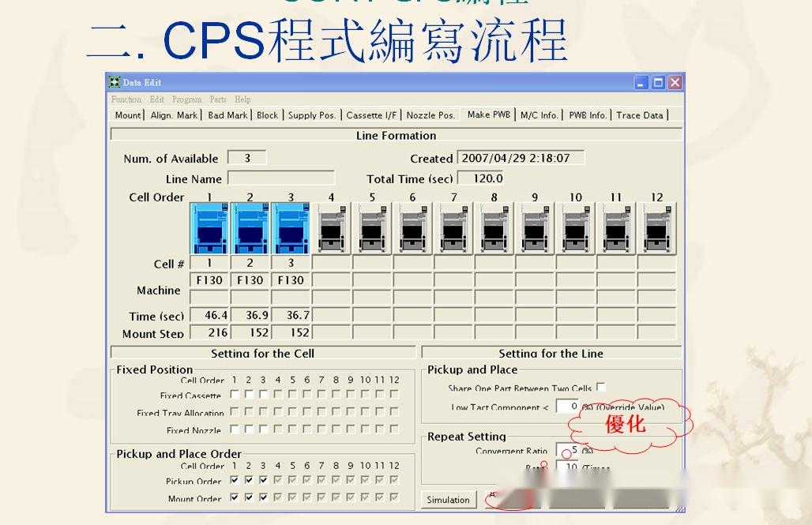The image size is (812, 525).
Task: Enable Fixed Cassette for cell order 1
Action: pyautogui.click(x=233, y=396)
